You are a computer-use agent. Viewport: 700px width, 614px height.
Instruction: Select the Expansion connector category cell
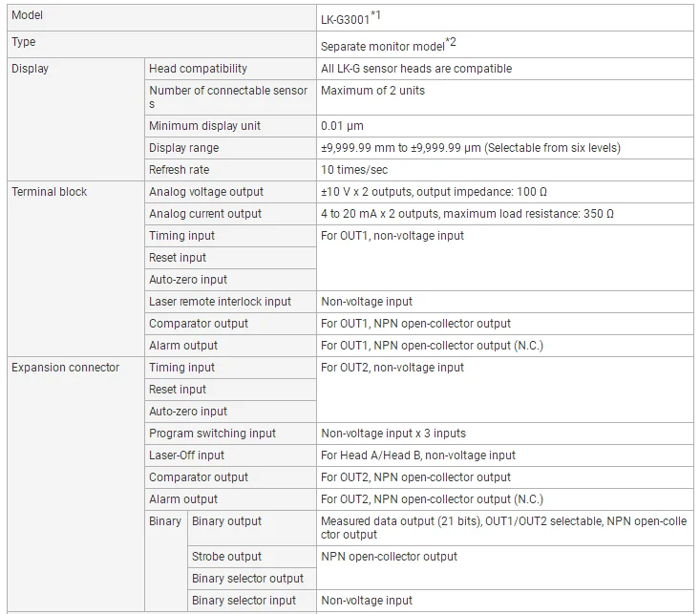pyautogui.click(x=75, y=483)
